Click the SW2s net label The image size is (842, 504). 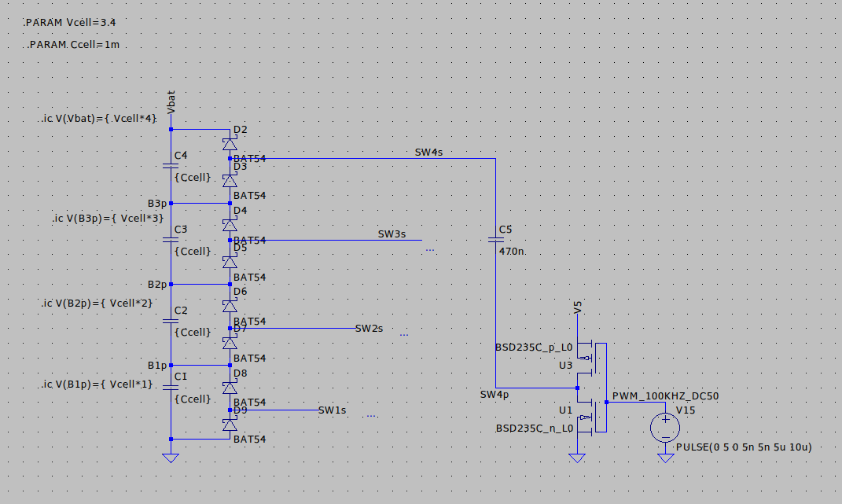point(369,329)
